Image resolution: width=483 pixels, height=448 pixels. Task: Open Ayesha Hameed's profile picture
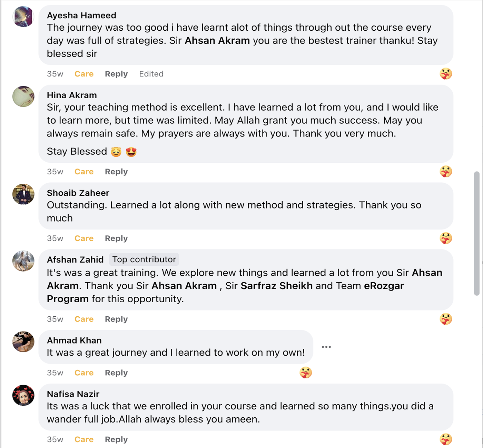pos(23,17)
